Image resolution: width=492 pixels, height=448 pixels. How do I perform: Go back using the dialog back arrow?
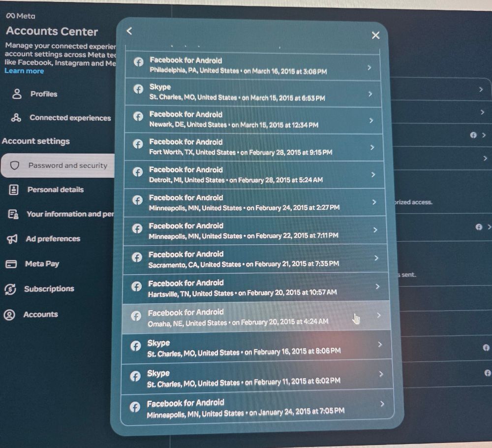tap(129, 31)
